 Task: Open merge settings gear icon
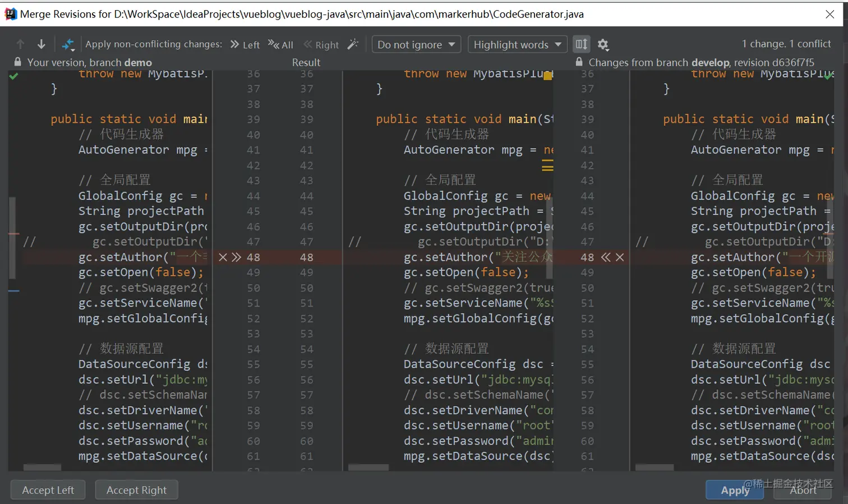pos(603,44)
